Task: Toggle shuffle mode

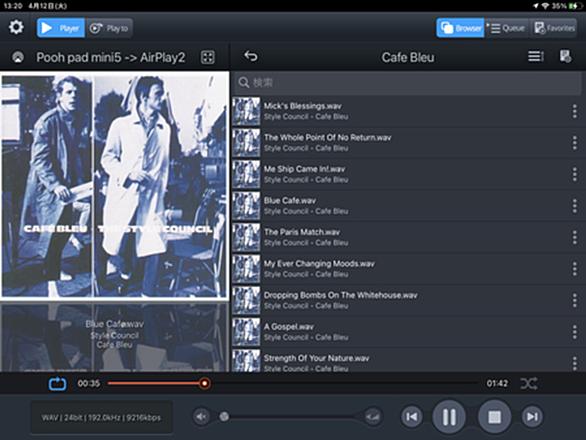Action: coord(529,383)
